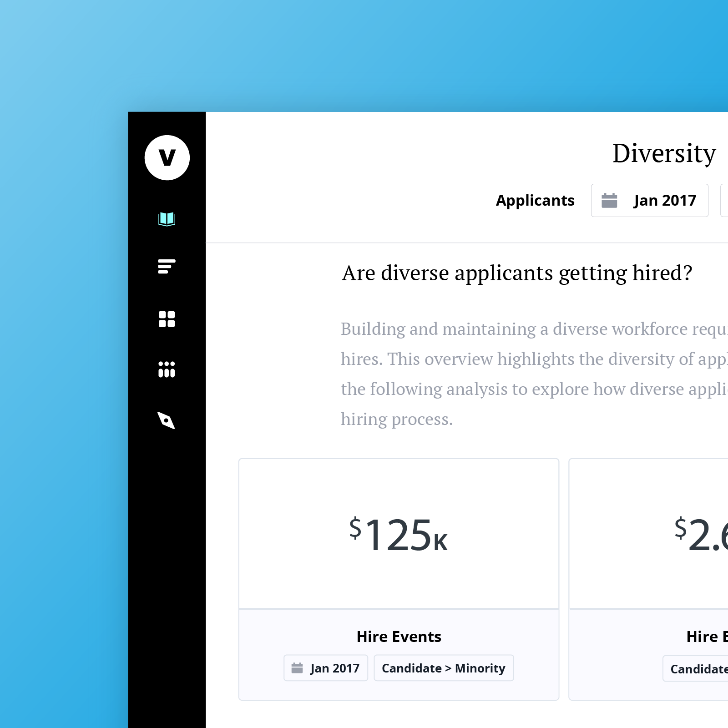
Task: Click the question 'Are diverse applicants getting hired?'
Action: pos(517,273)
